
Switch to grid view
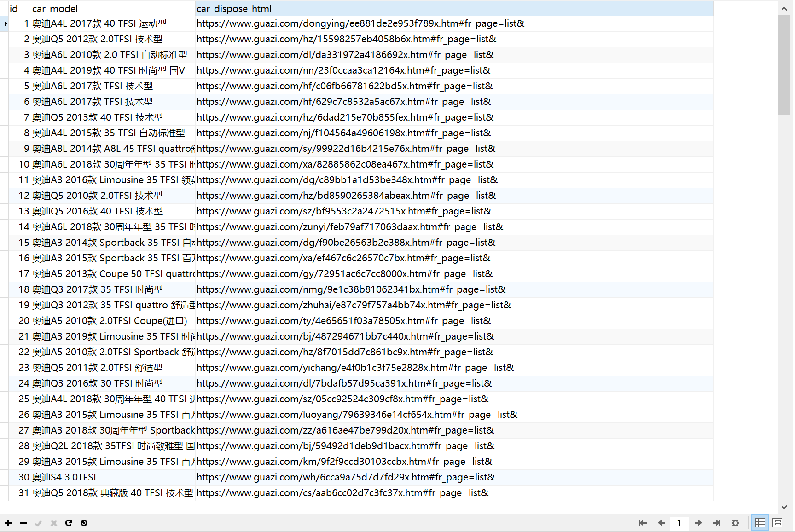click(x=760, y=523)
